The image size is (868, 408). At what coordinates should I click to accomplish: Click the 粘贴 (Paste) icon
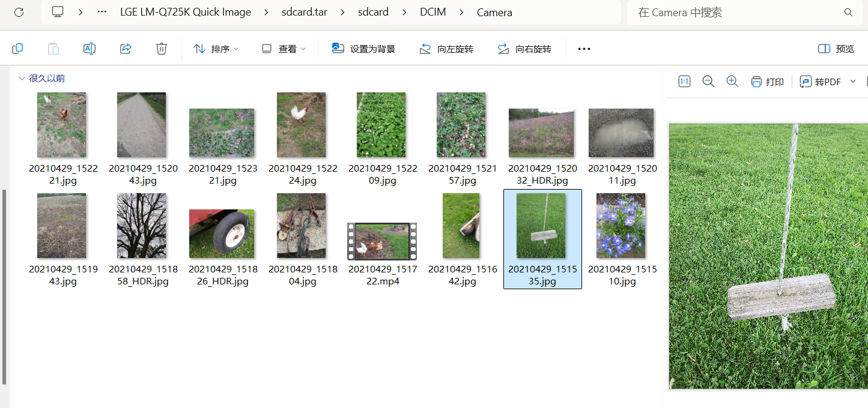(53, 48)
